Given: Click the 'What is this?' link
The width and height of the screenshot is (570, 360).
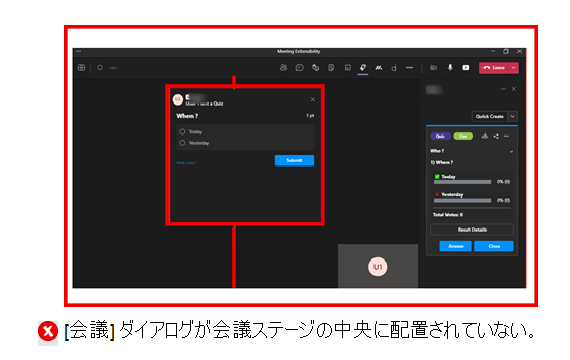Looking at the screenshot, I should (x=186, y=163).
